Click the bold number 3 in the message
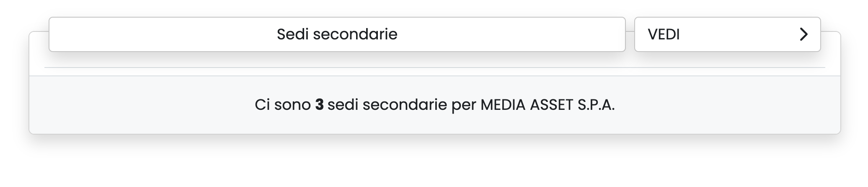The height and width of the screenshot is (187, 868). (x=319, y=105)
